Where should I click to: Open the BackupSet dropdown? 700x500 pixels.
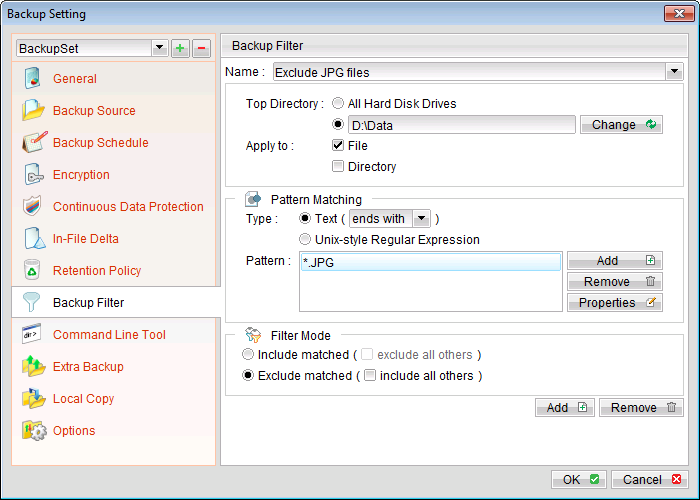159,48
